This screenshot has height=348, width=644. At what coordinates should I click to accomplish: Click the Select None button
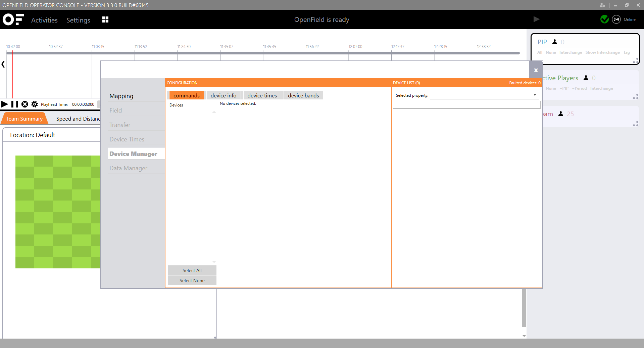(192, 280)
